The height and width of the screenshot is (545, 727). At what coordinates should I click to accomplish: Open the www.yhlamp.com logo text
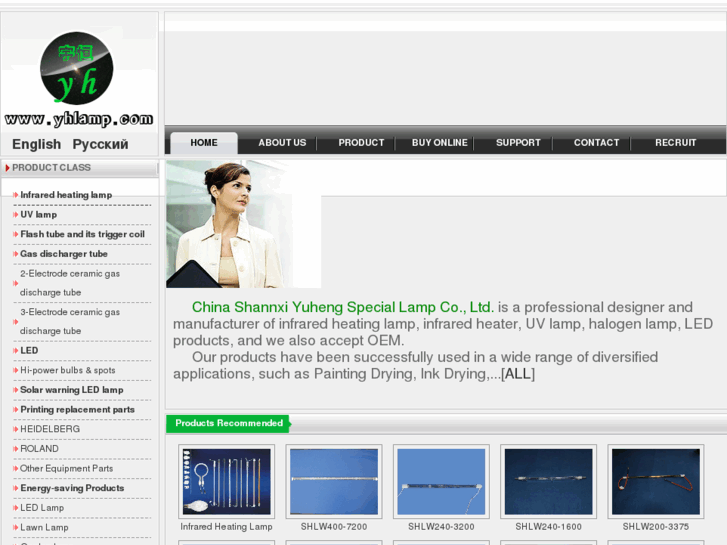pyautogui.click(x=79, y=119)
